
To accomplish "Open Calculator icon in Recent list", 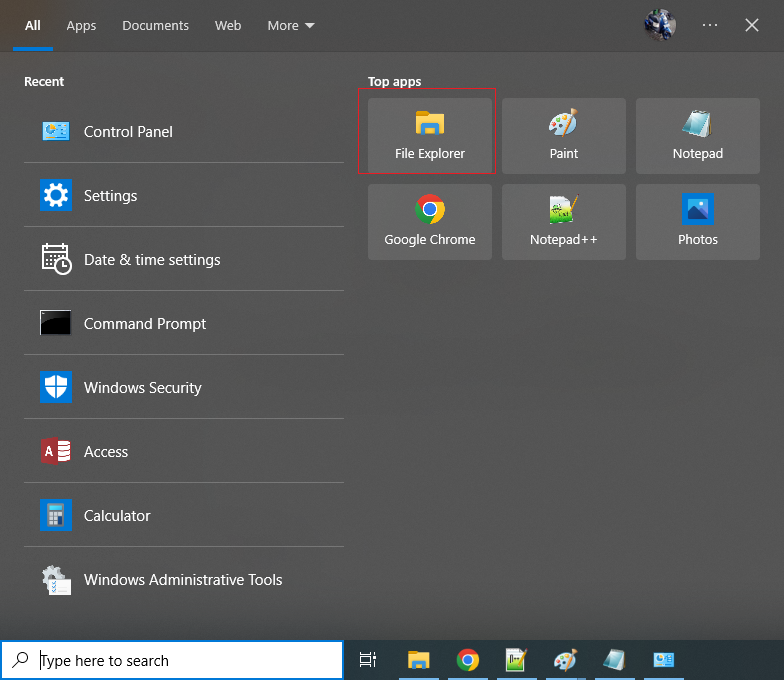I will point(56,515).
